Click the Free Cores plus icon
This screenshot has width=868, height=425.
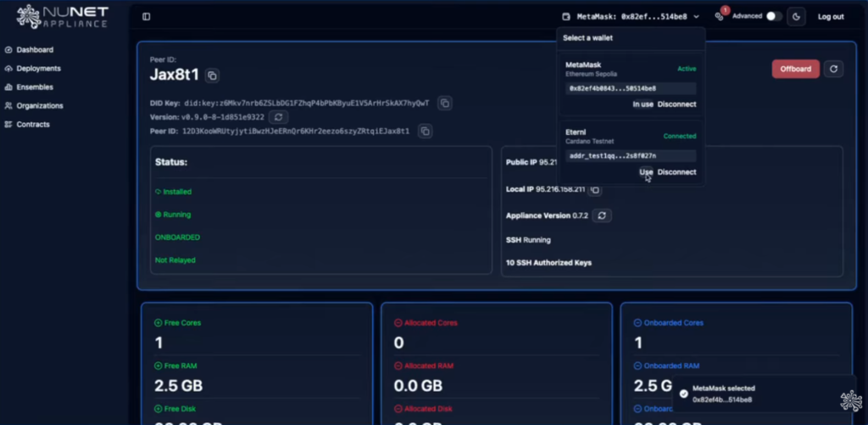(x=159, y=323)
